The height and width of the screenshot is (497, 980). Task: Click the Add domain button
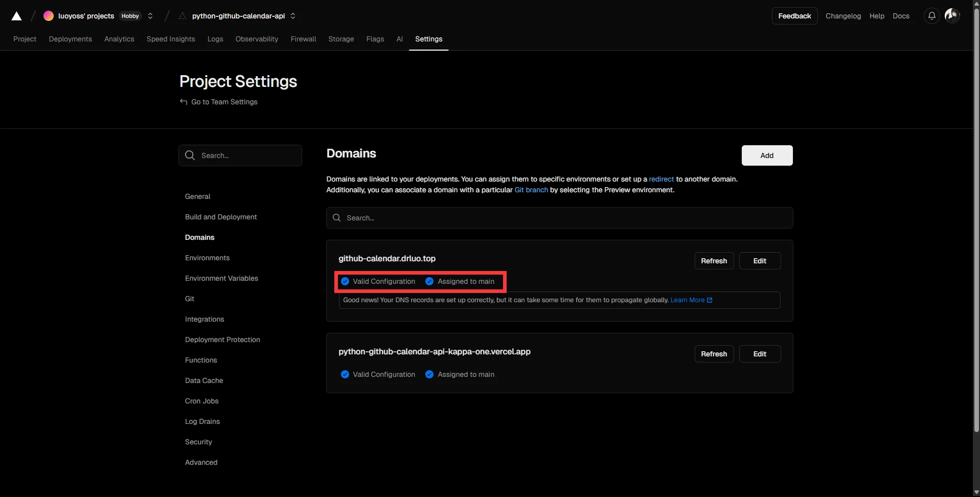coord(766,155)
